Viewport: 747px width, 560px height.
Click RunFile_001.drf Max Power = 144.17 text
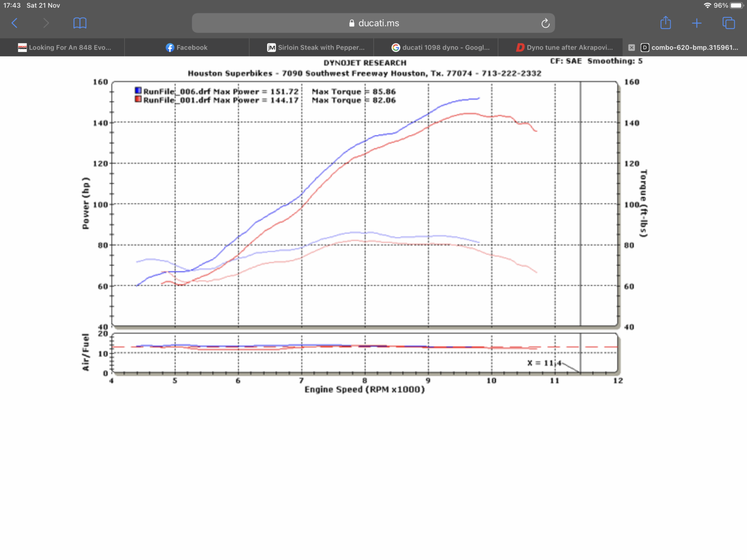coord(221,100)
